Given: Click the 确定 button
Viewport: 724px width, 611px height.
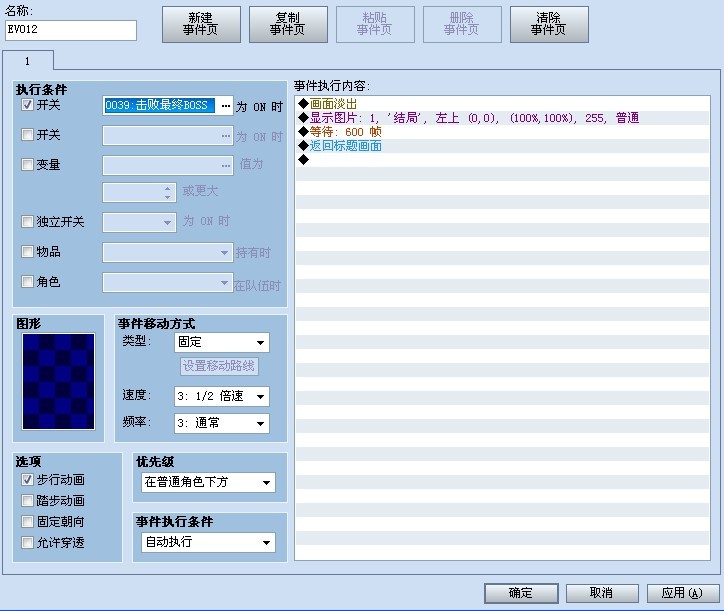Looking at the screenshot, I should [521, 593].
